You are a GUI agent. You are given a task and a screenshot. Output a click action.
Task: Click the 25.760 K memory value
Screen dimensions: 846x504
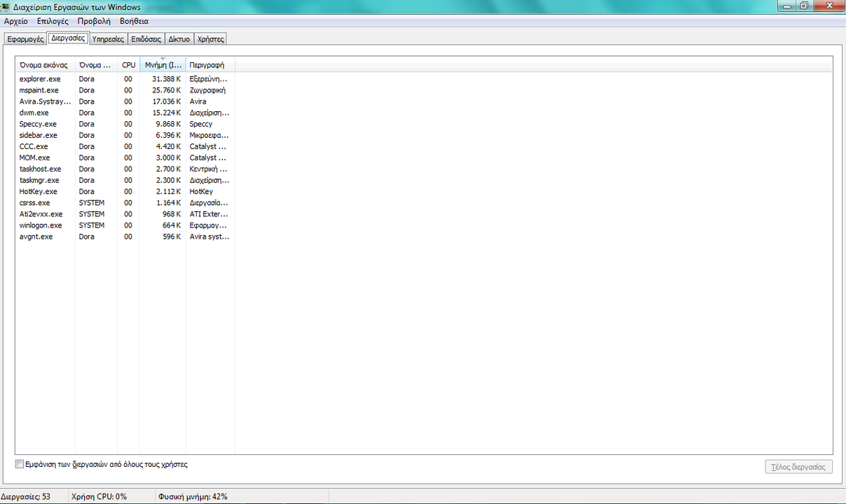pyautogui.click(x=167, y=90)
